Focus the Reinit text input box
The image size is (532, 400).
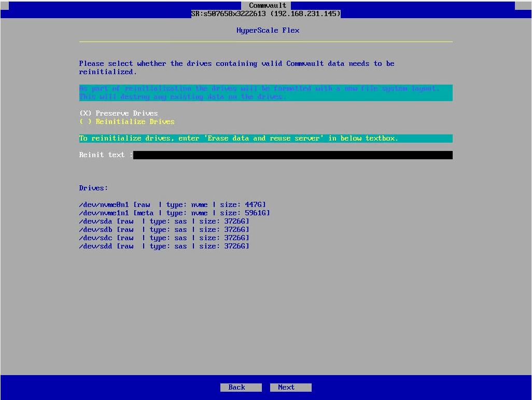(x=292, y=155)
